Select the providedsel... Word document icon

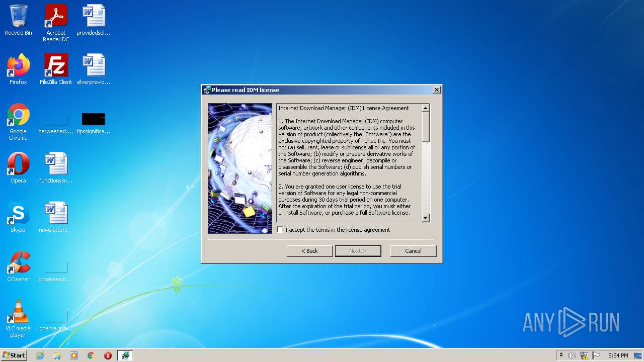pos(94,21)
